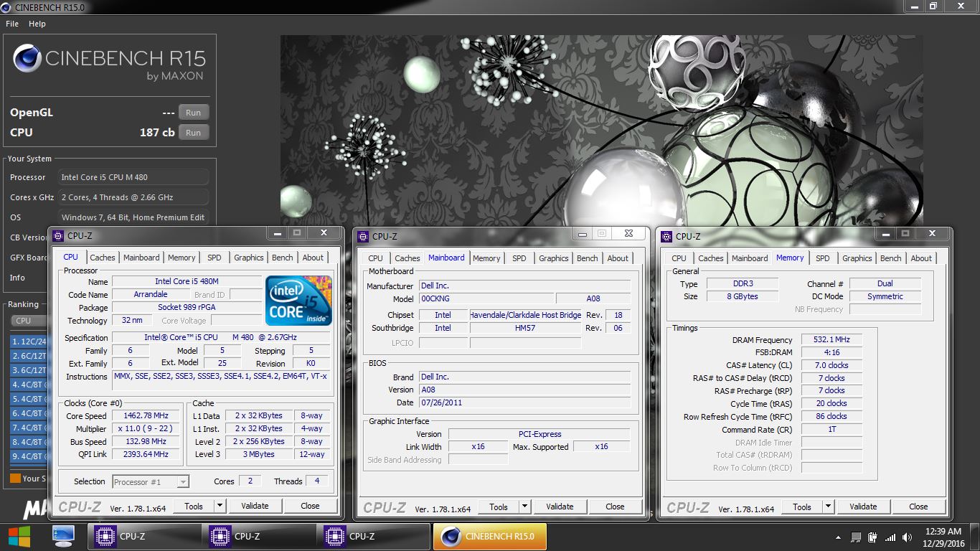Open the Ranking CPU dropdown in Cinebench
The image size is (980, 551).
[29, 321]
